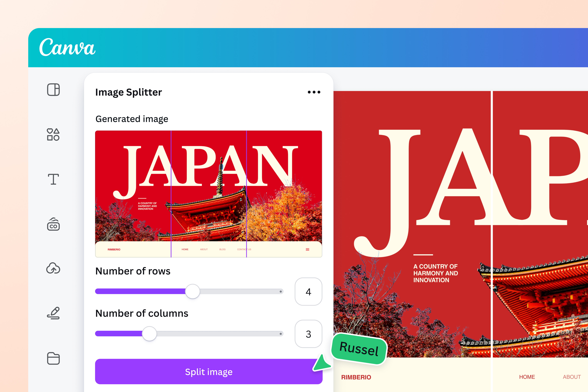This screenshot has width=588, height=392.
Task: Click the large letter J on the canvas
Action: [387, 193]
